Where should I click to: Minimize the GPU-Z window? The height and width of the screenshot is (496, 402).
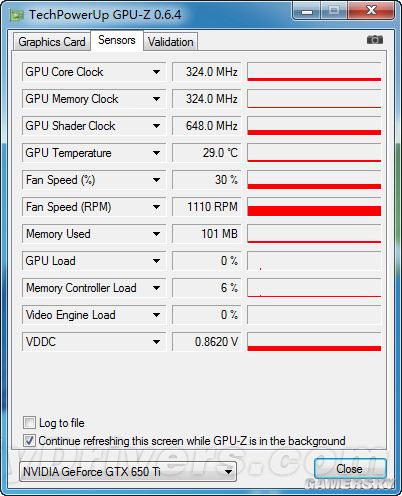click(307, 11)
